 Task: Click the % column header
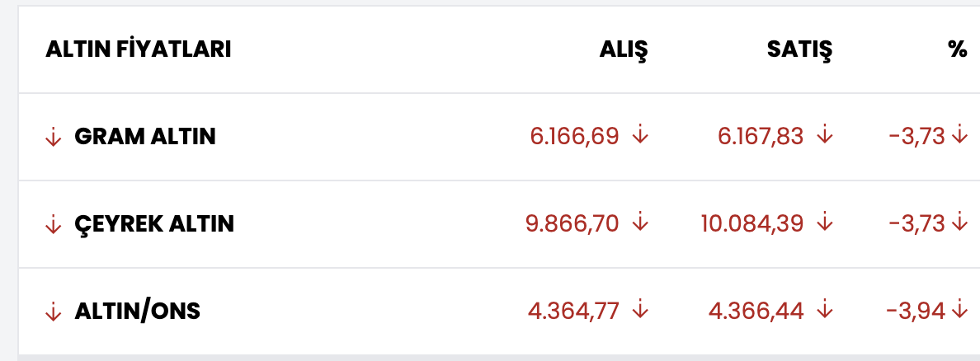[x=957, y=49]
